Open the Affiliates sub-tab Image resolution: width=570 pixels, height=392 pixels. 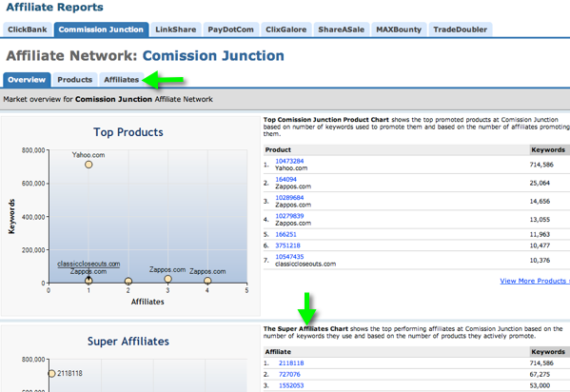tap(122, 80)
